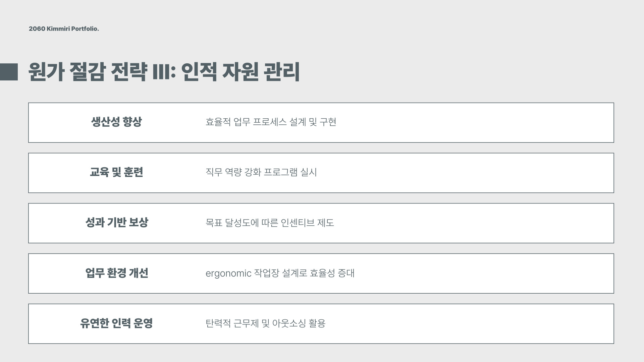Viewport: 644px width, 362px height.
Task: Click empty right area of the 교육 및 훈련 row
Action: click(x=486, y=173)
